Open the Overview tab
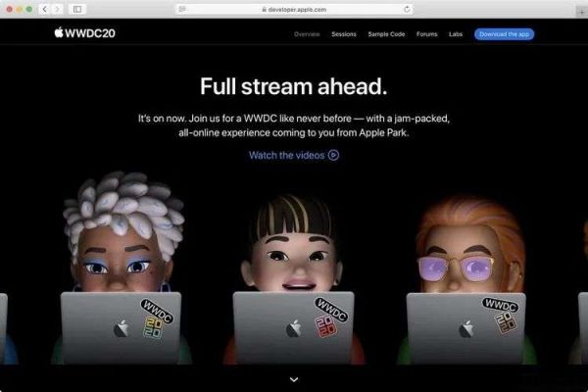The height and width of the screenshot is (392, 588). tap(307, 34)
